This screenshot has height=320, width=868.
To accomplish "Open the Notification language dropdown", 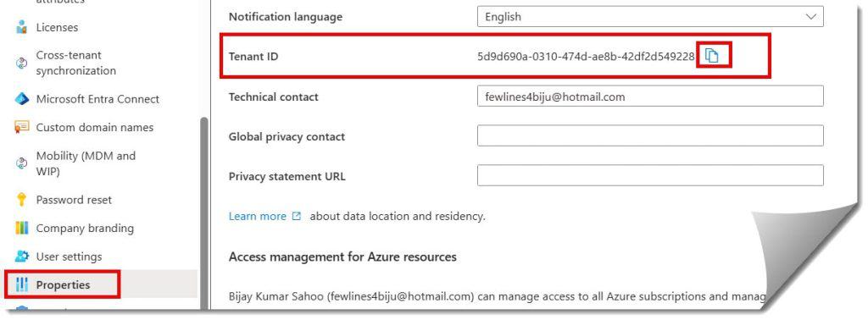I will pyautogui.click(x=650, y=17).
